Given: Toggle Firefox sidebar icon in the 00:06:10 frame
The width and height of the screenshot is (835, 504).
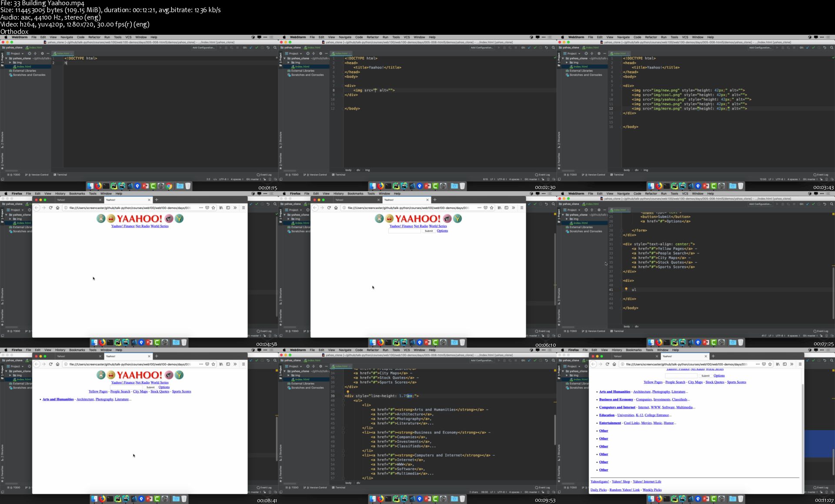Looking at the screenshot, I should pyautogui.click(x=506, y=208).
